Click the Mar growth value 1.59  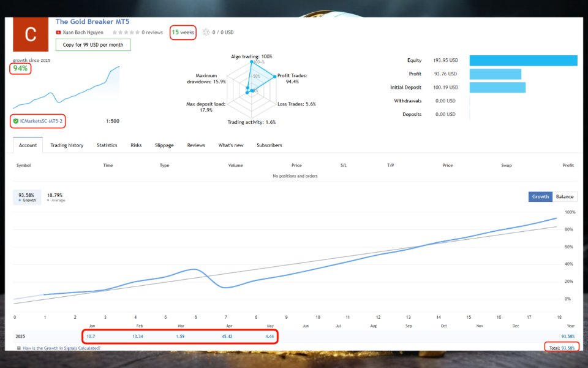(180, 337)
